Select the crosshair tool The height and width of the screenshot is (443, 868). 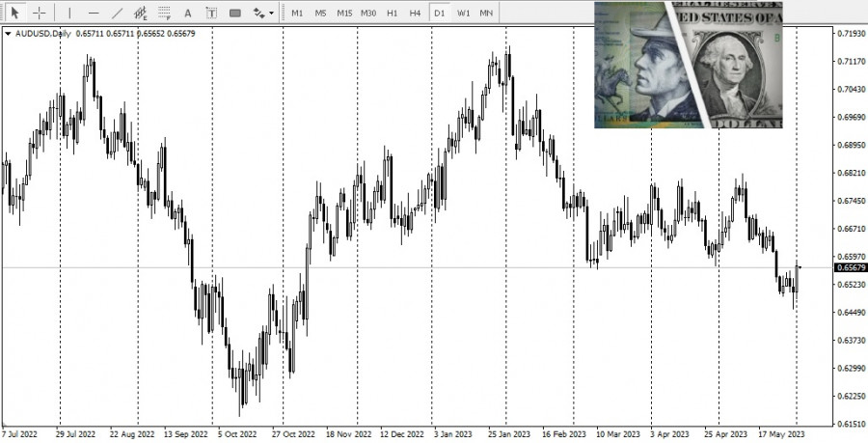[39, 13]
